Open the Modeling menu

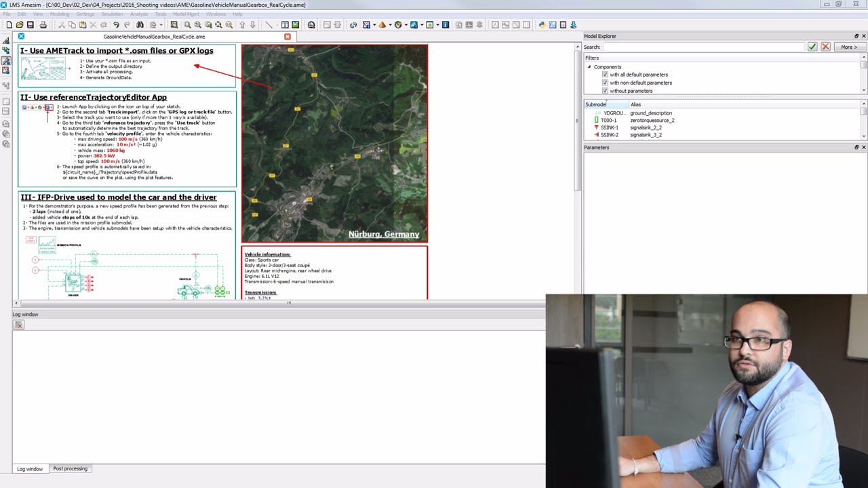(x=59, y=14)
